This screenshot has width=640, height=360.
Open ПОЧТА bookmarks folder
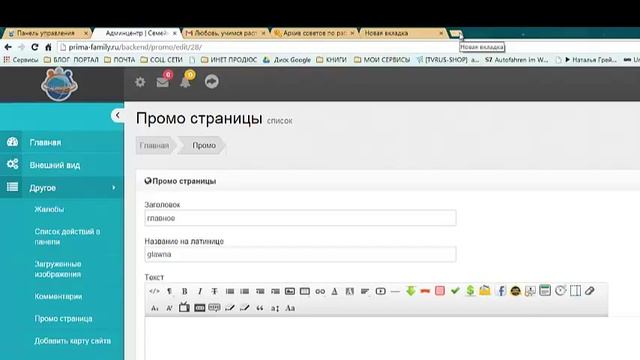(x=120, y=60)
